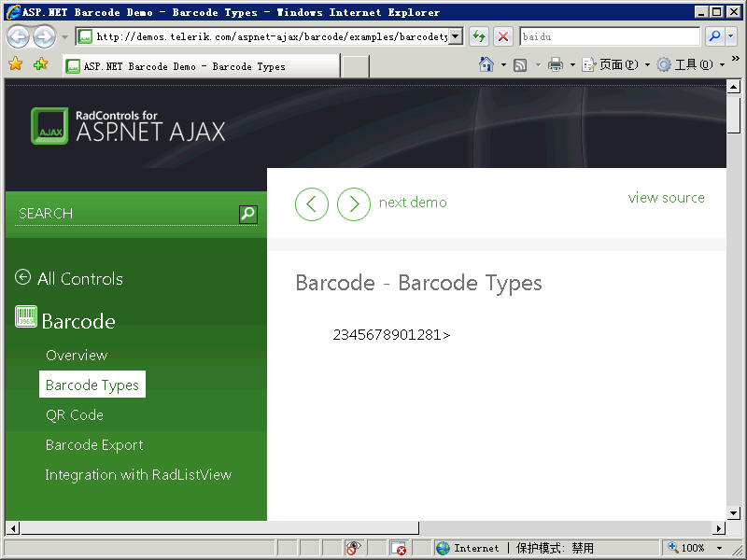This screenshot has width=747, height=560.
Task: Go back with the browser Back arrow
Action: [18, 36]
